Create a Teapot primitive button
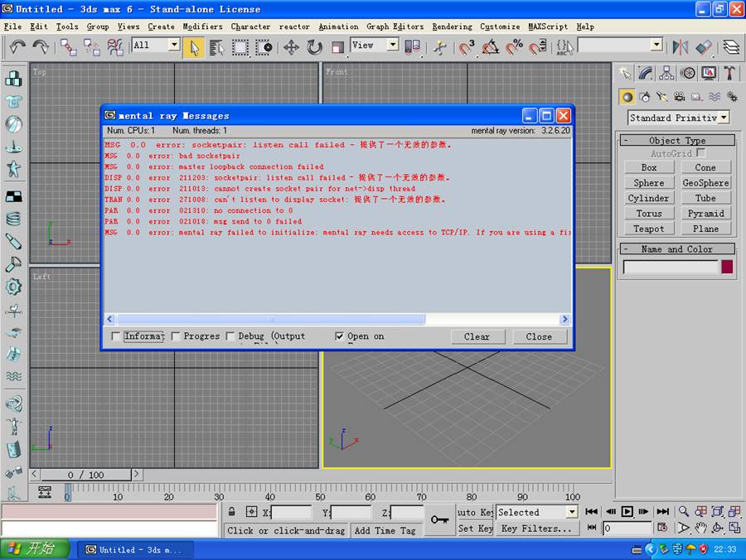746x560 pixels. (648, 229)
